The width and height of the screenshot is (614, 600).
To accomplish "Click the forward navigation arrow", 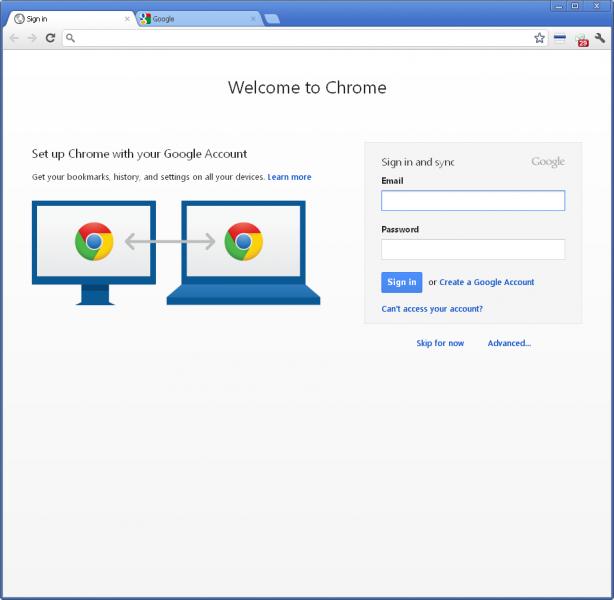I will click(x=32, y=38).
